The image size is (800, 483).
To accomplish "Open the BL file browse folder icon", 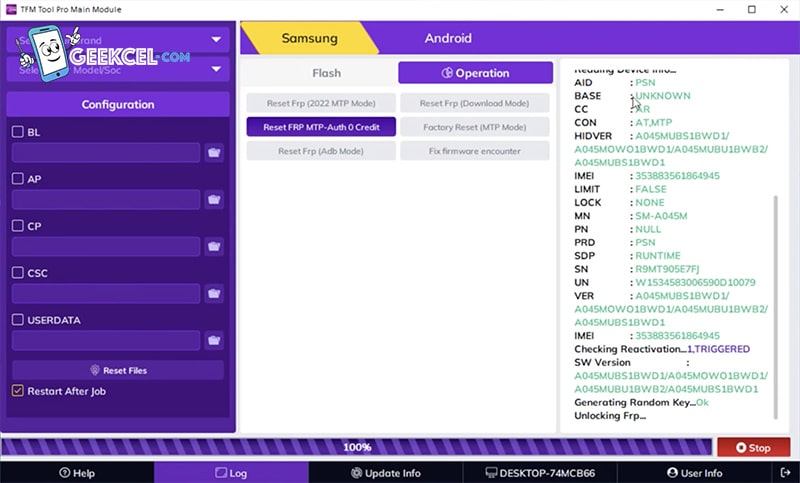I will coord(214,152).
